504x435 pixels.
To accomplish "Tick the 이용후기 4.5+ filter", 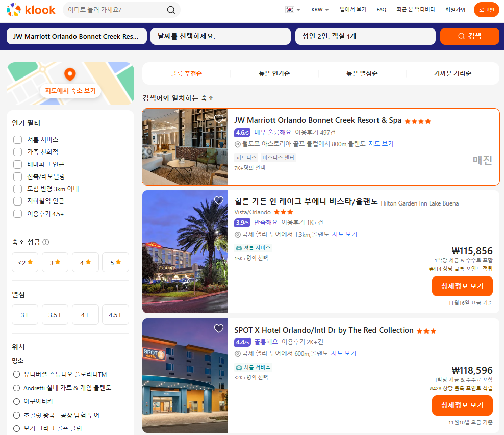I will pos(18,214).
